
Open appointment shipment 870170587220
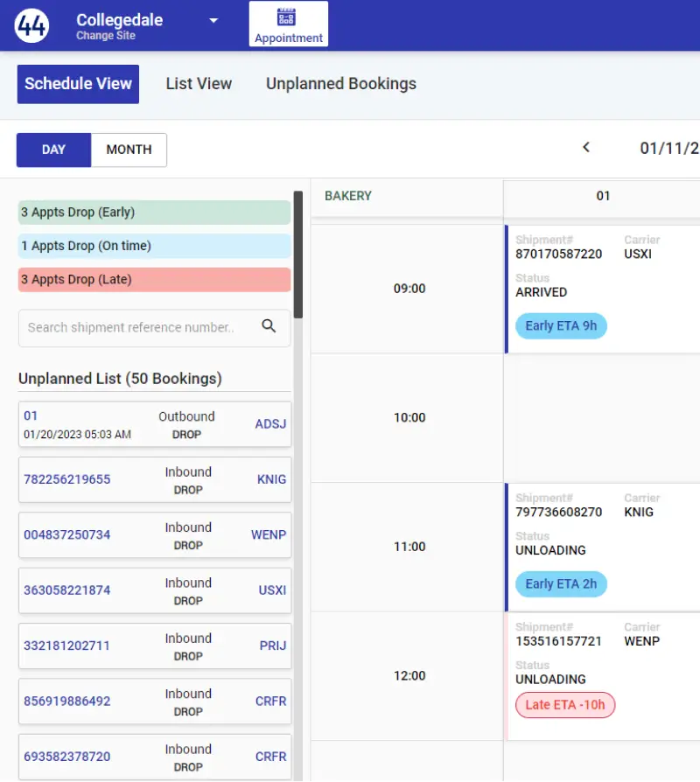point(559,254)
